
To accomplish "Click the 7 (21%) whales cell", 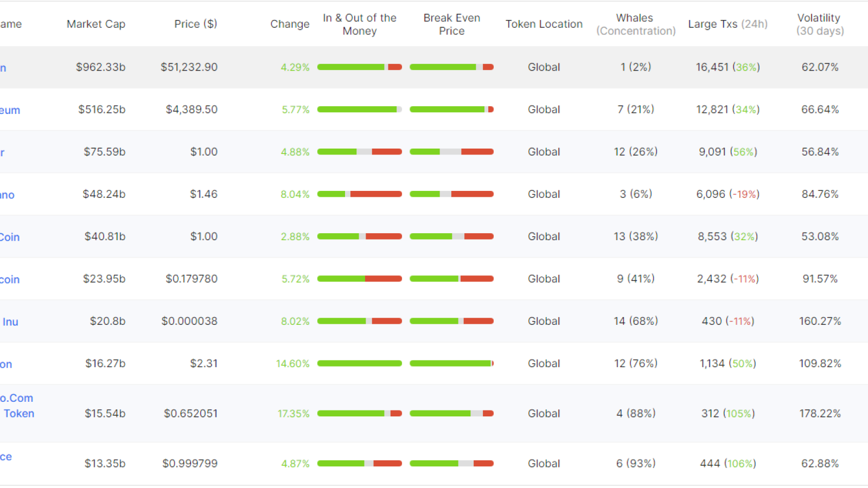I will pos(636,110).
